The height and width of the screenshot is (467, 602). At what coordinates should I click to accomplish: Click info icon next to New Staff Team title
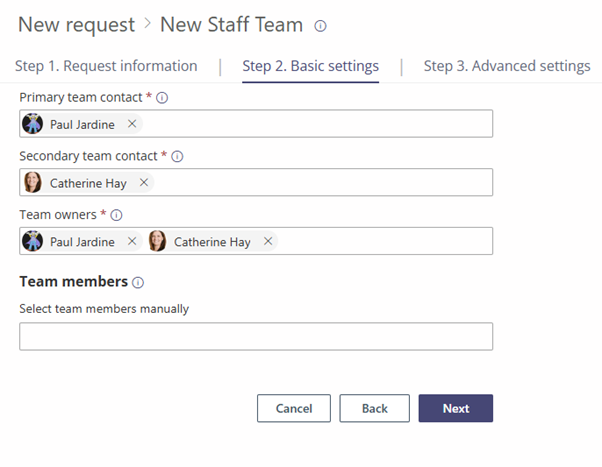point(320,25)
